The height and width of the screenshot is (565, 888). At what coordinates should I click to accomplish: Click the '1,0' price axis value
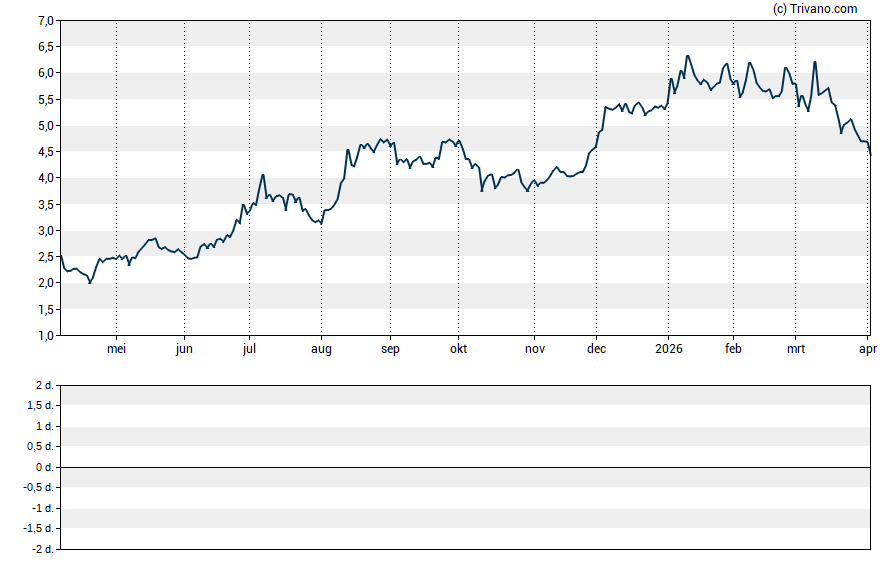[x=46, y=336]
